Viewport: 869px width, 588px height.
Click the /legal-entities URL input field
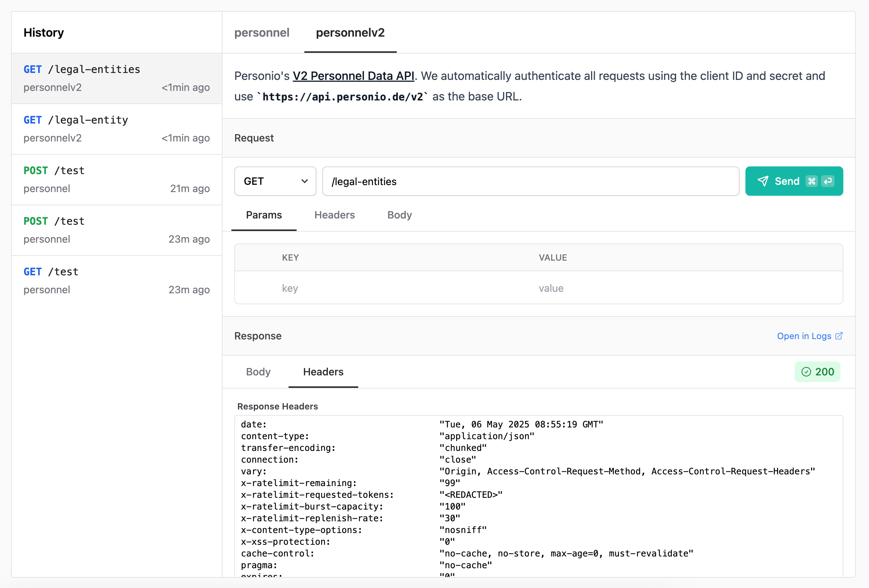pyautogui.click(x=531, y=181)
